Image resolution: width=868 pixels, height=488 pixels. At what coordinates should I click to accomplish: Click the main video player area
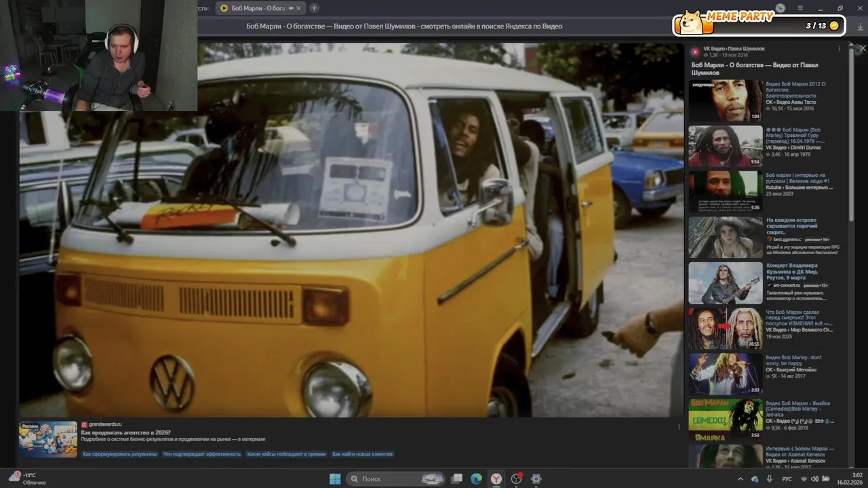point(351,230)
